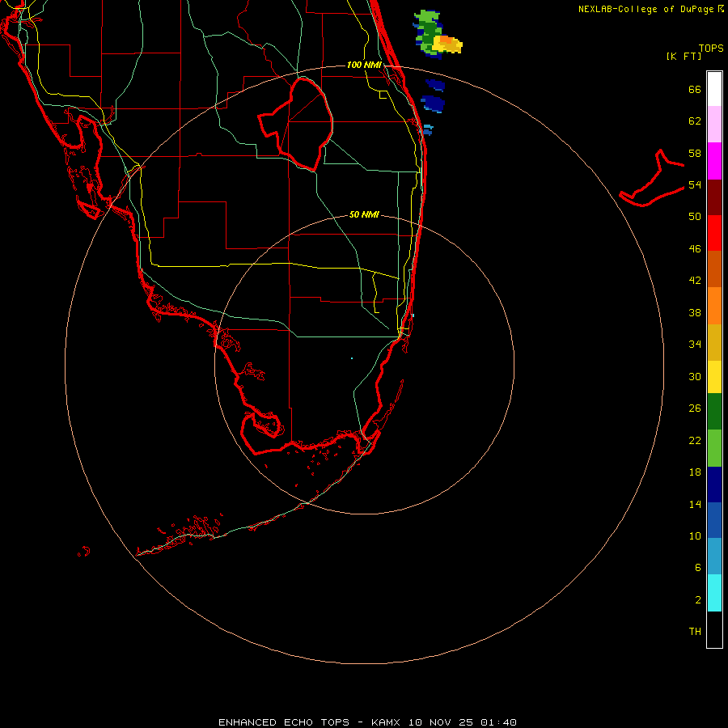This screenshot has width=728, height=728.
Task: Pick the dark red legend swatch
Action: point(714,197)
